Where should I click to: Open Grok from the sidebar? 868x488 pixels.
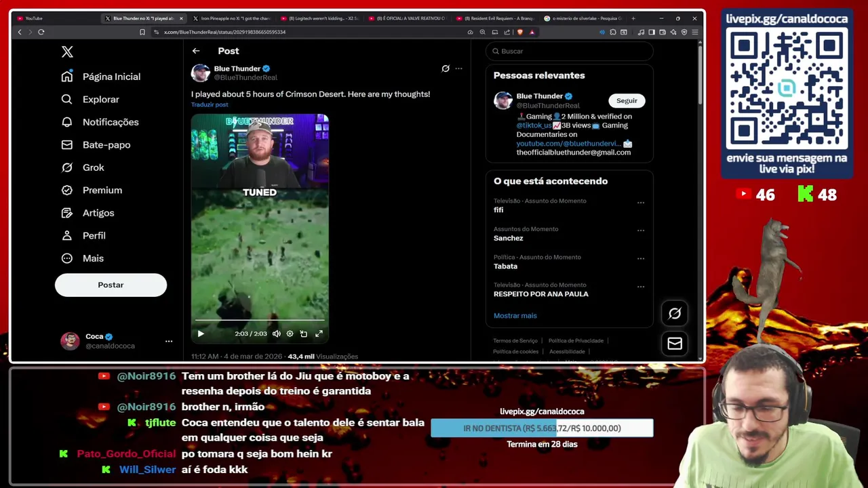(83, 167)
